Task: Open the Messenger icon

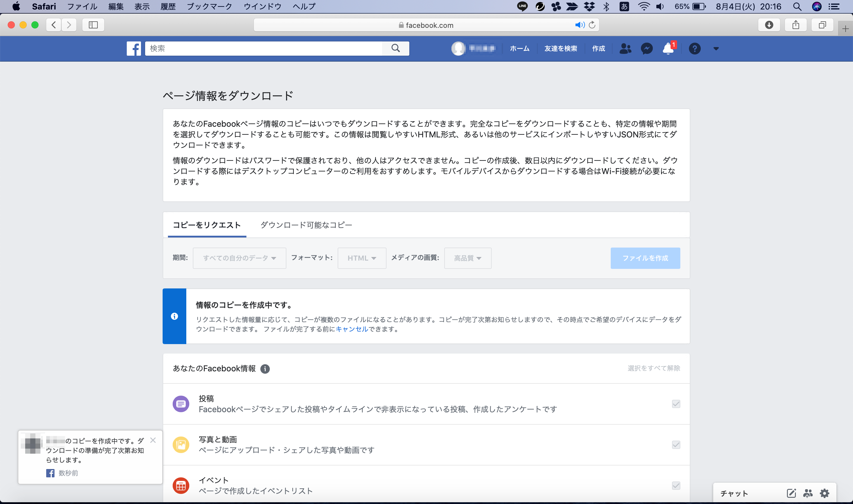Action: pyautogui.click(x=647, y=49)
